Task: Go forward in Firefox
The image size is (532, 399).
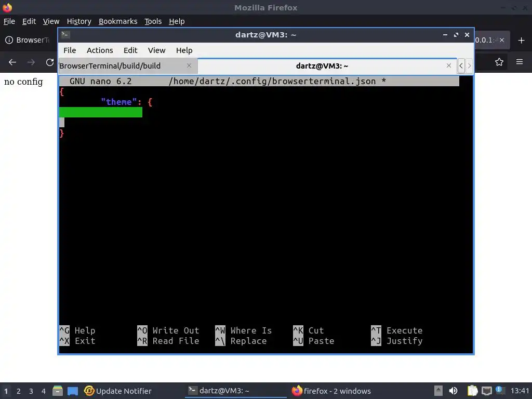Action: 31,62
